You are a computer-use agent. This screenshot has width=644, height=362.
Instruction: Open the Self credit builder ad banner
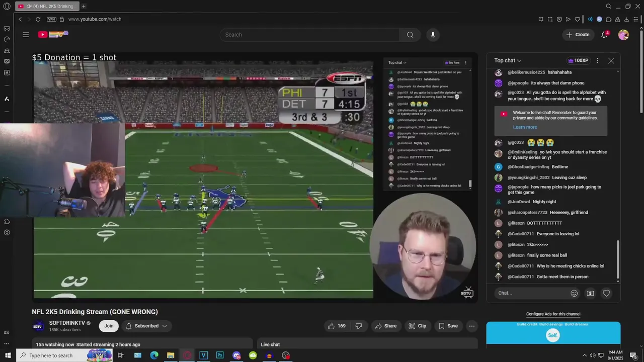pos(553,333)
